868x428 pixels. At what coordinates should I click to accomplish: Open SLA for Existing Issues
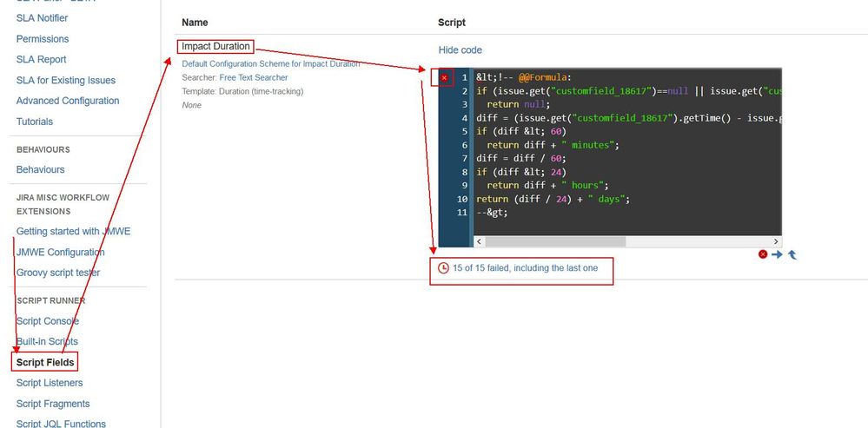point(66,80)
